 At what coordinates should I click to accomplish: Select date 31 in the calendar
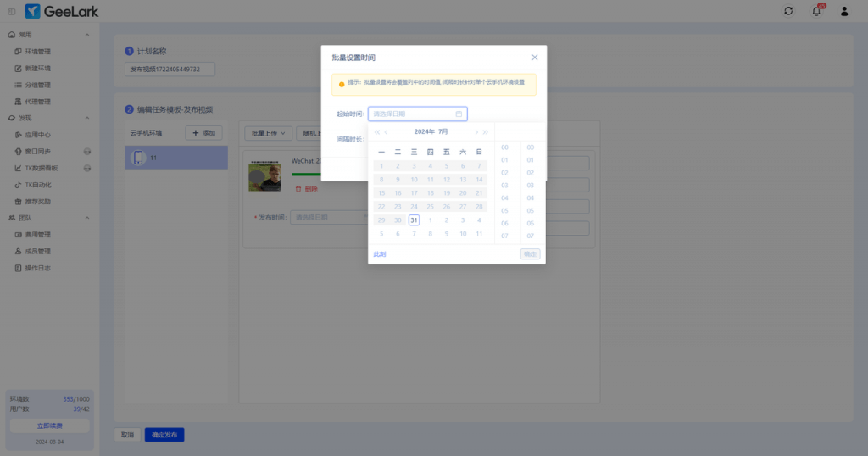[x=414, y=220]
